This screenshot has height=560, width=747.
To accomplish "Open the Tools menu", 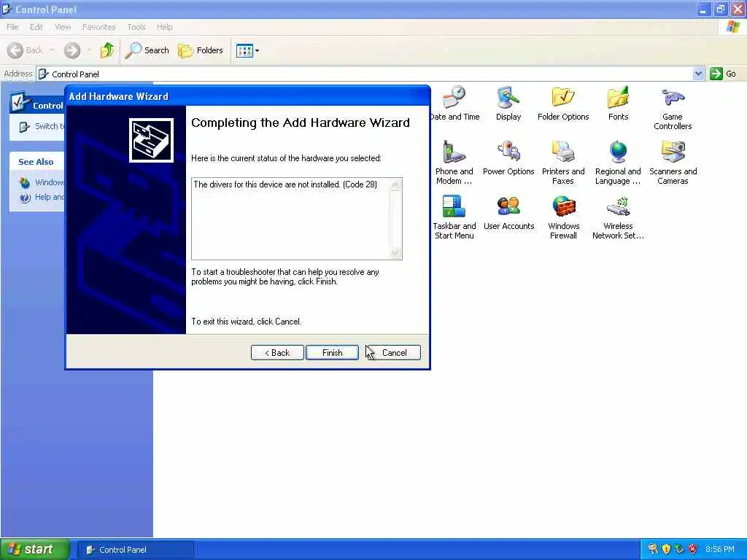I will click(x=136, y=27).
